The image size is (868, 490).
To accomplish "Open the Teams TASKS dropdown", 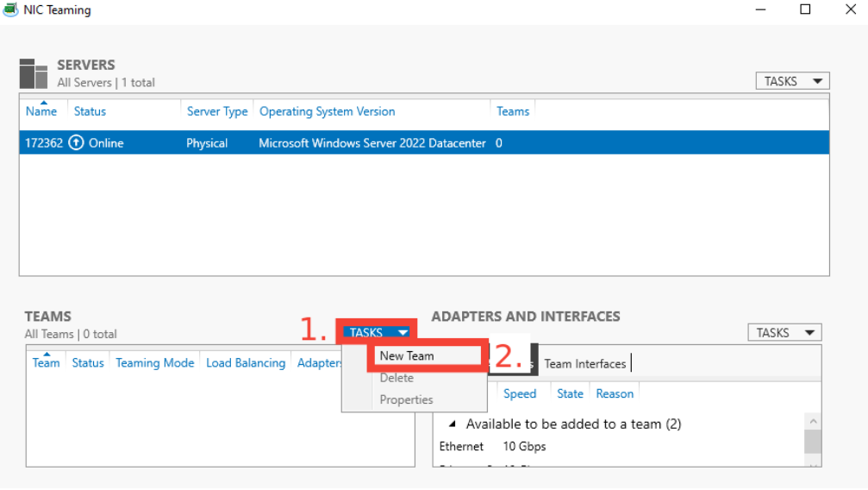I will pyautogui.click(x=378, y=332).
